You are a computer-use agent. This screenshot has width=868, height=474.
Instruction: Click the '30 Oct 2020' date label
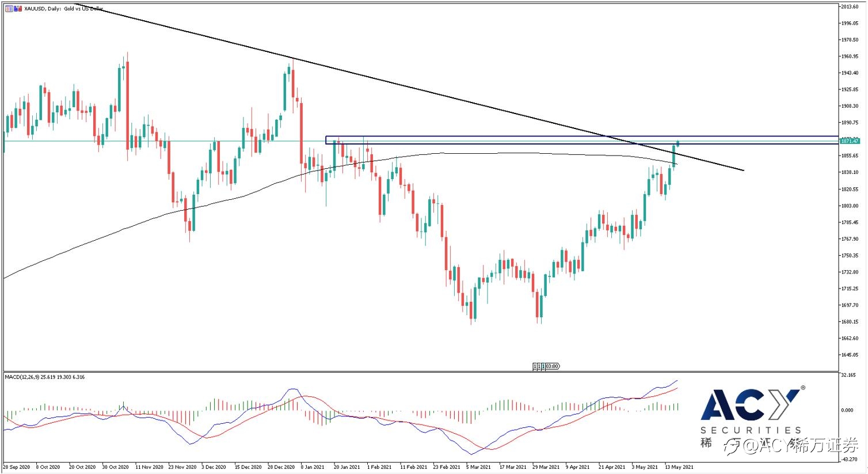(115, 467)
